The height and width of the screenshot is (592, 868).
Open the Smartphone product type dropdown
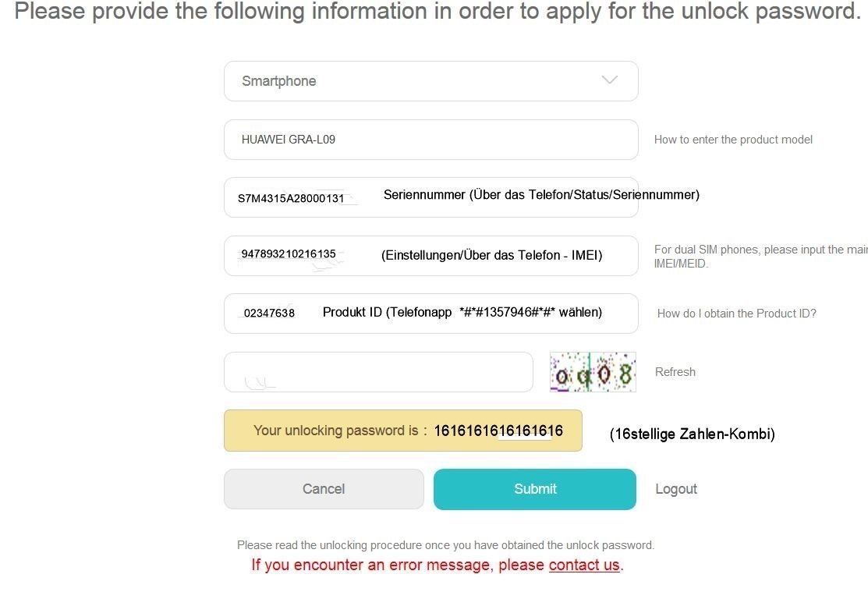pyautogui.click(x=430, y=81)
